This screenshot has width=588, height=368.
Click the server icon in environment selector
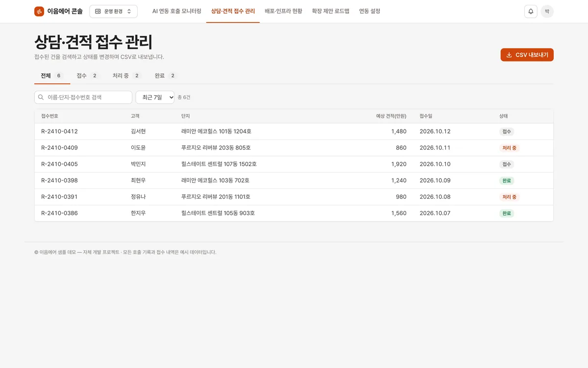pos(98,11)
